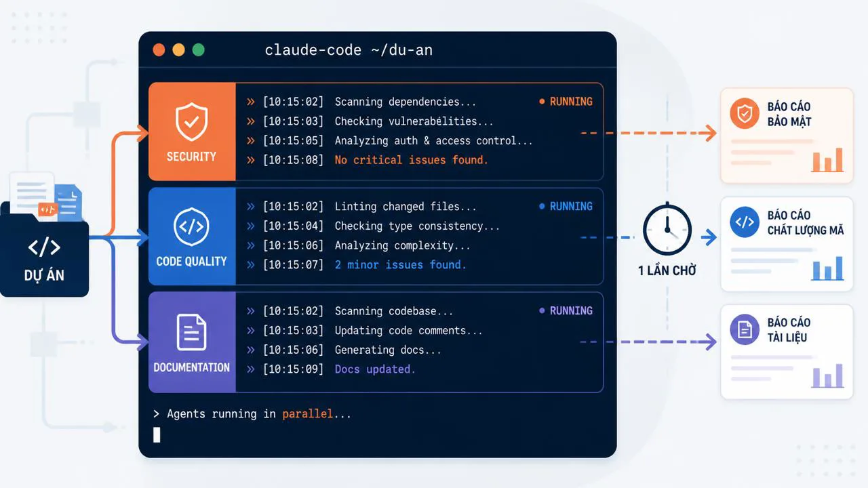Click the CODE QUALITY label on the blue tile

click(x=191, y=261)
